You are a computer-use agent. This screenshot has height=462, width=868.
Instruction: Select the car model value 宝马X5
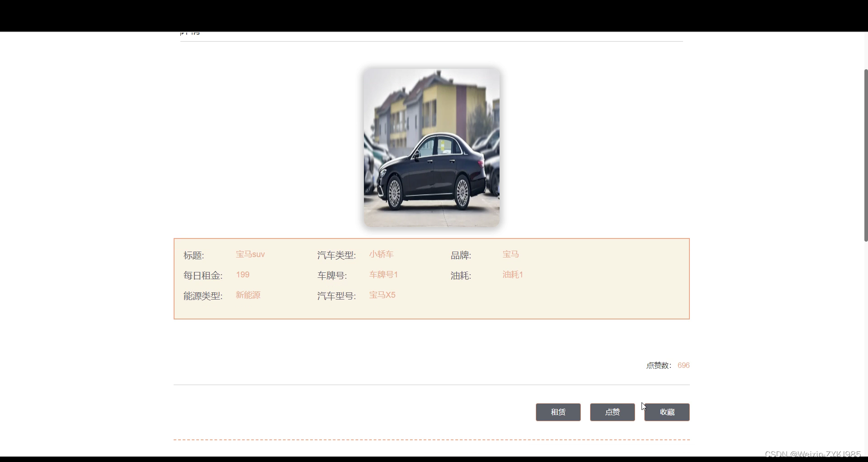coord(382,295)
